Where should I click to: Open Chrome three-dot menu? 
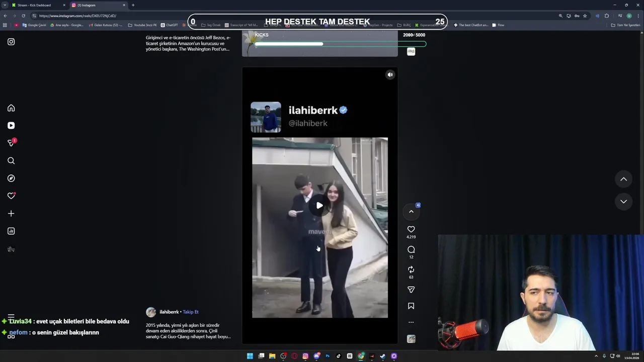(x=638, y=16)
